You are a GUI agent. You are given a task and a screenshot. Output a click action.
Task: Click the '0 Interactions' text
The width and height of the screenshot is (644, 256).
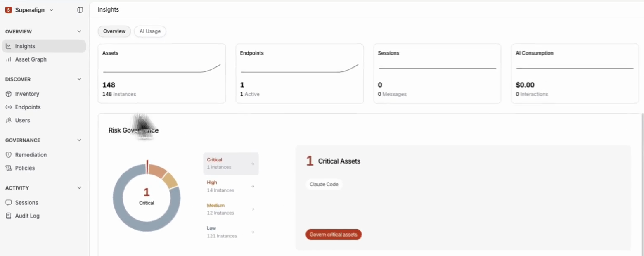coord(532,94)
